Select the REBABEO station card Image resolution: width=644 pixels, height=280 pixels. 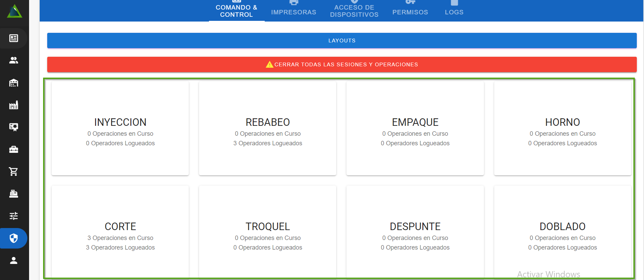(267, 128)
